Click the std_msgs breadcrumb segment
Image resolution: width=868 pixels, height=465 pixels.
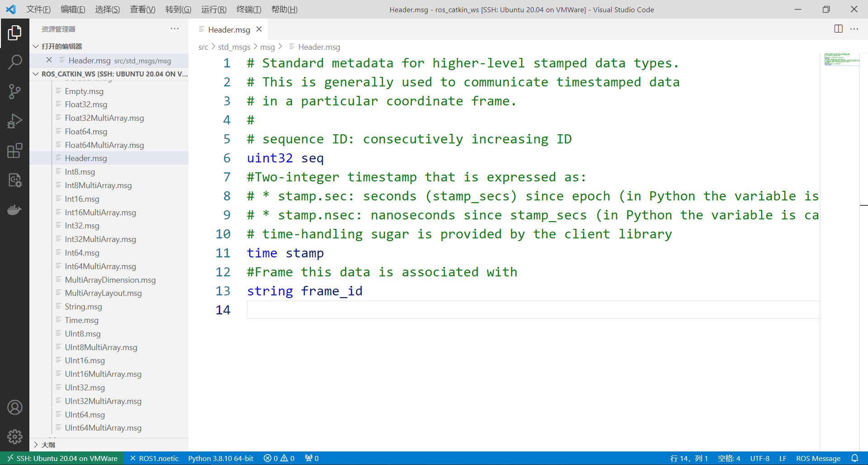[x=234, y=47]
